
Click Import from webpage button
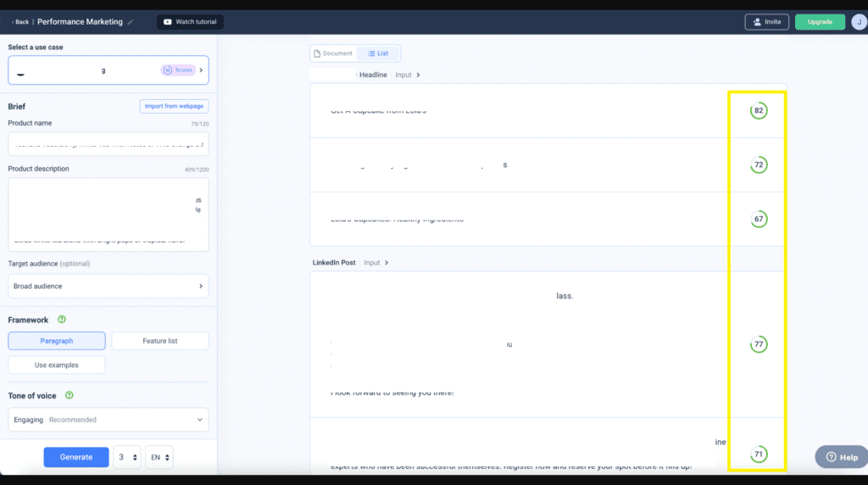[174, 106]
